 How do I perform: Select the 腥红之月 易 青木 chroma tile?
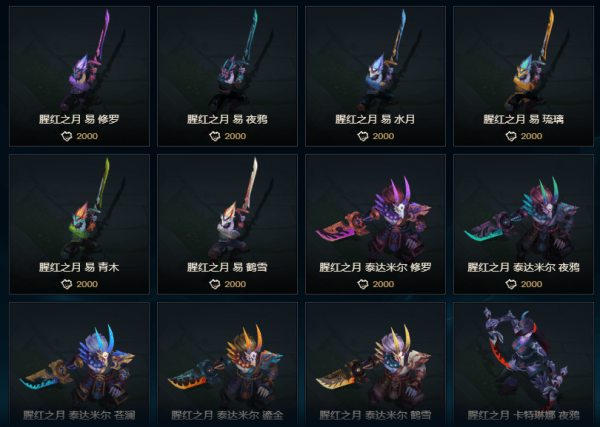tap(79, 224)
